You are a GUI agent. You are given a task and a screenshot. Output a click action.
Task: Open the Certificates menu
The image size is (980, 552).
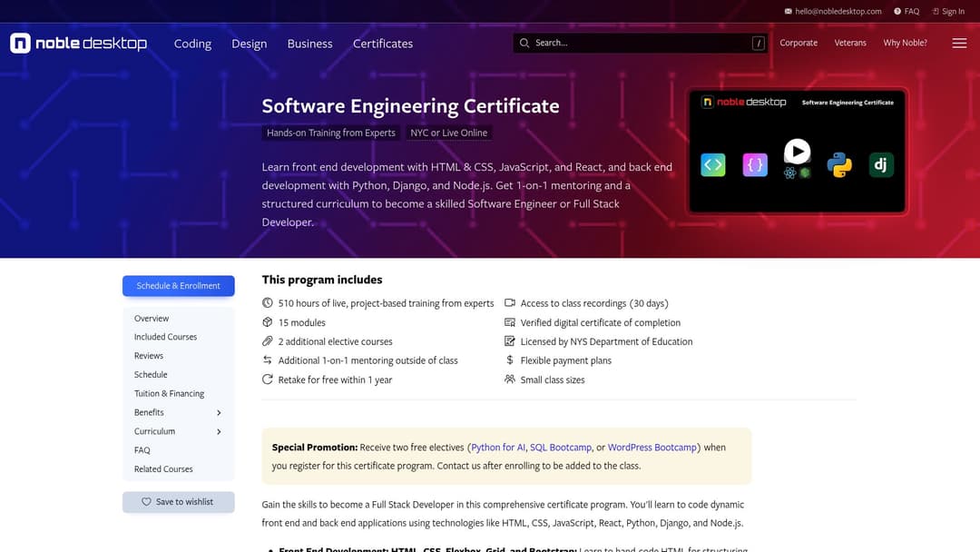[383, 44]
